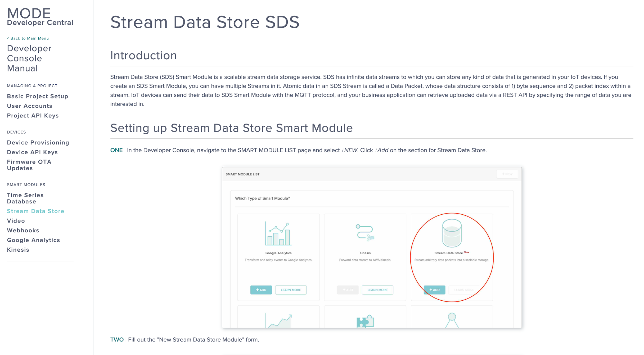644x355 pixels.
Task: Click the Stream Data Store cylinder icon
Action: click(452, 233)
